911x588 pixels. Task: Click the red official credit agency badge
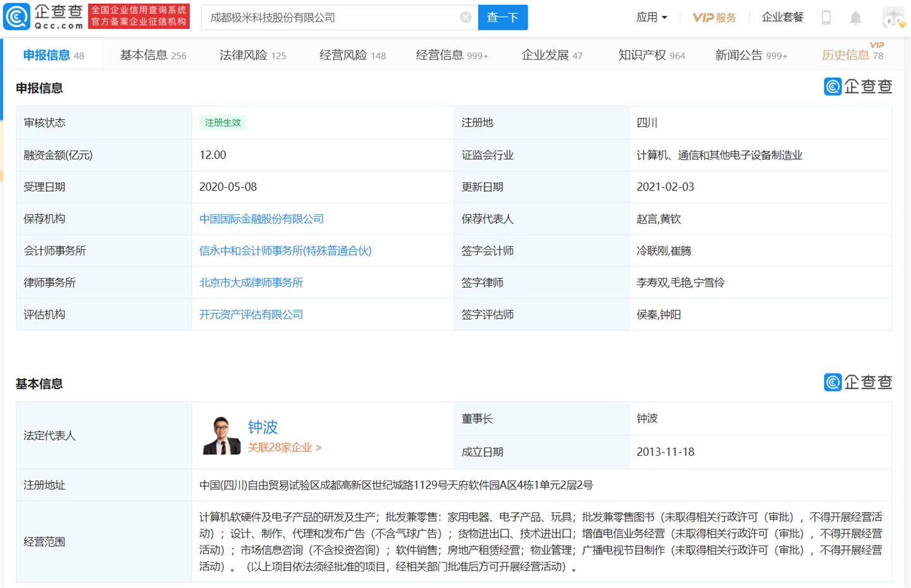coord(139,16)
